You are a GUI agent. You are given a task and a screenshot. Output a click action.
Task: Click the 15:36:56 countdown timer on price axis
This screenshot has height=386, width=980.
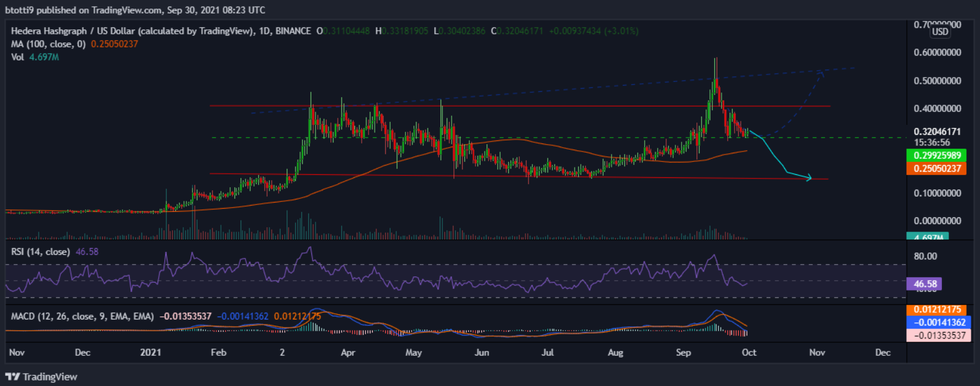pyautogui.click(x=932, y=142)
